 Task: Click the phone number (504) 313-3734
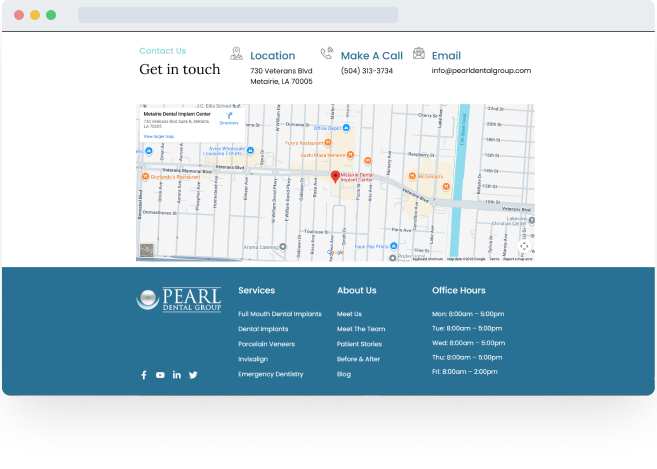[367, 71]
